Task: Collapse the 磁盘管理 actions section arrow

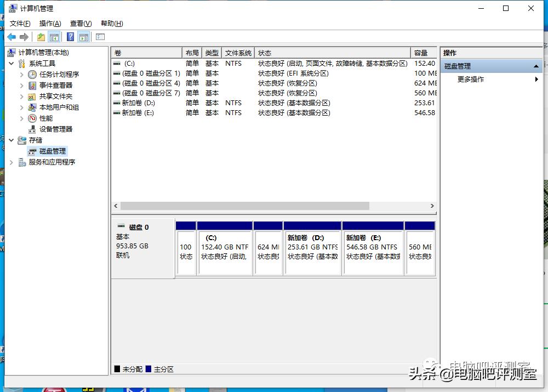Action: 536,66
